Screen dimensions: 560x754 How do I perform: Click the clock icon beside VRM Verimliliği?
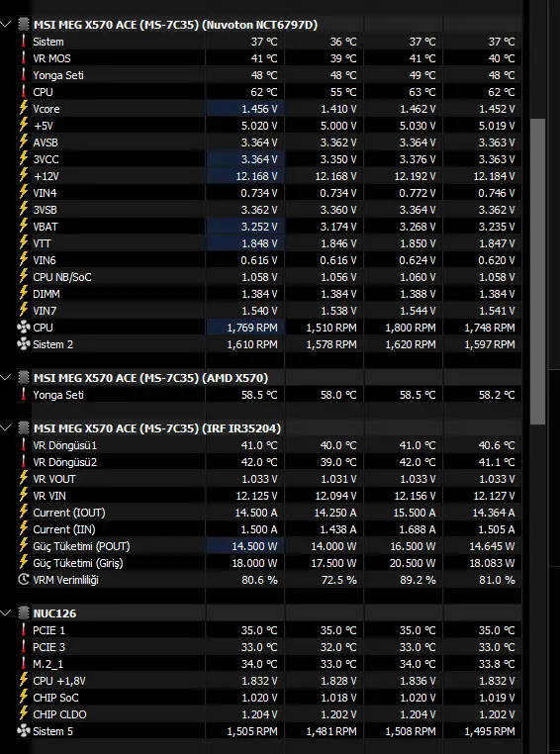pos(23,580)
